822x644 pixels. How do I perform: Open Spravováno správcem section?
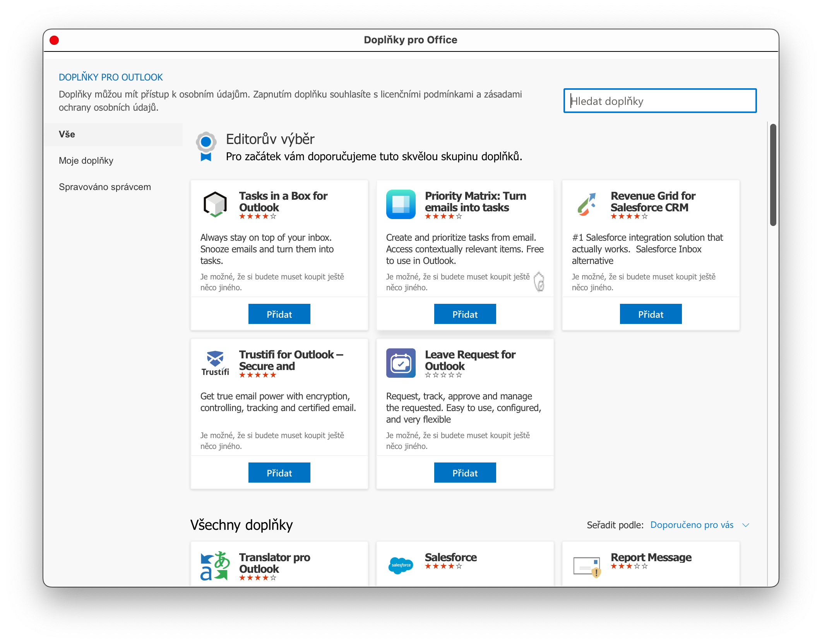pos(104,187)
